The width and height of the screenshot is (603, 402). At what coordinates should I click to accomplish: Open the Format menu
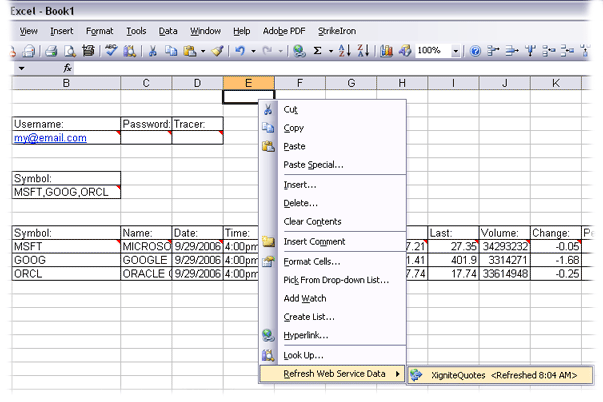[100, 31]
